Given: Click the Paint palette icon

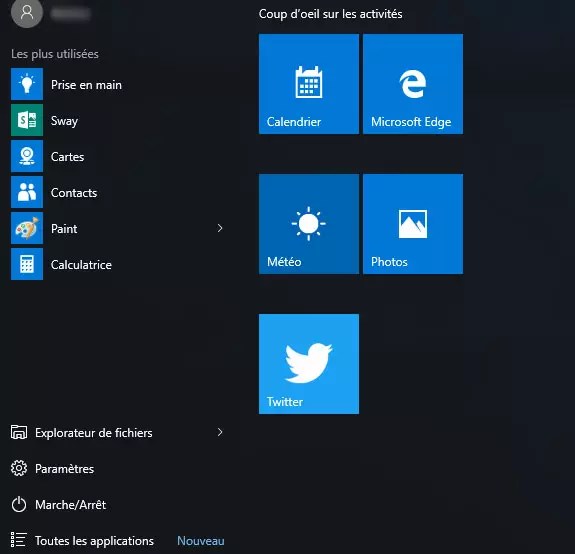Looking at the screenshot, I should point(27,228).
